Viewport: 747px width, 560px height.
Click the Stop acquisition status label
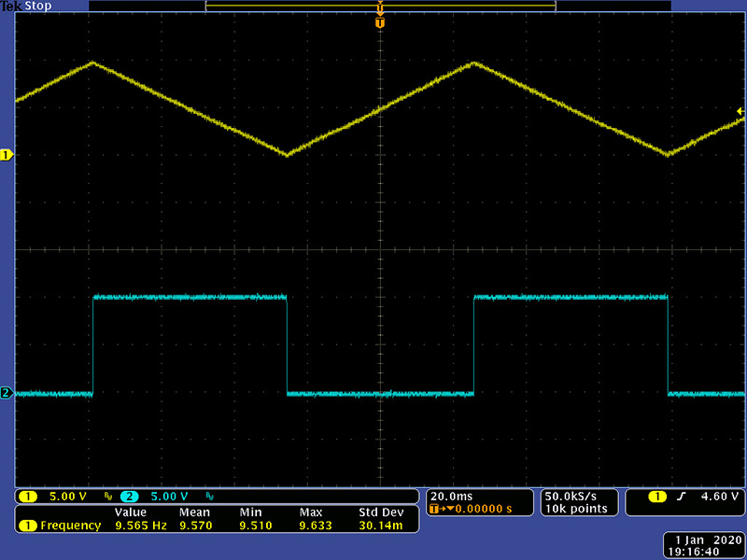(x=38, y=6)
